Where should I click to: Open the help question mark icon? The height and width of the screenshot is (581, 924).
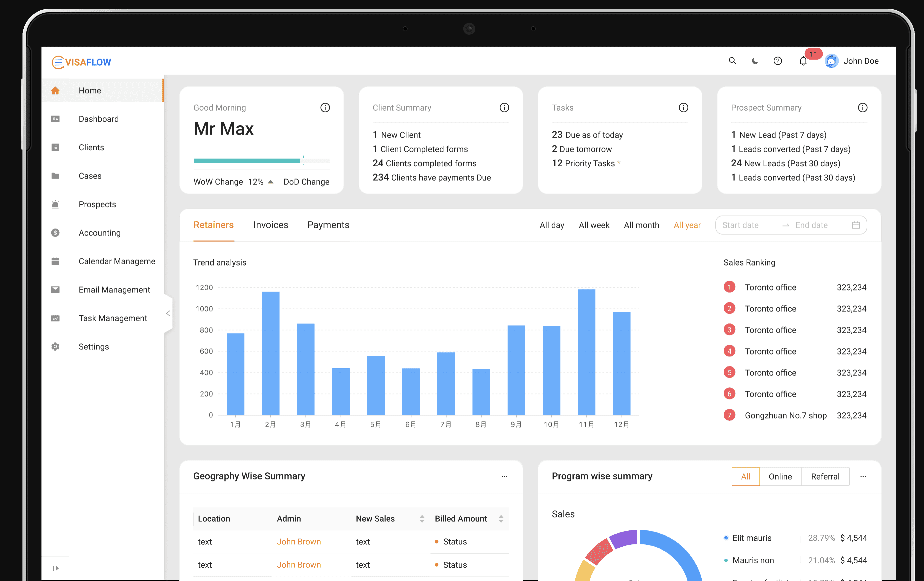tap(777, 61)
